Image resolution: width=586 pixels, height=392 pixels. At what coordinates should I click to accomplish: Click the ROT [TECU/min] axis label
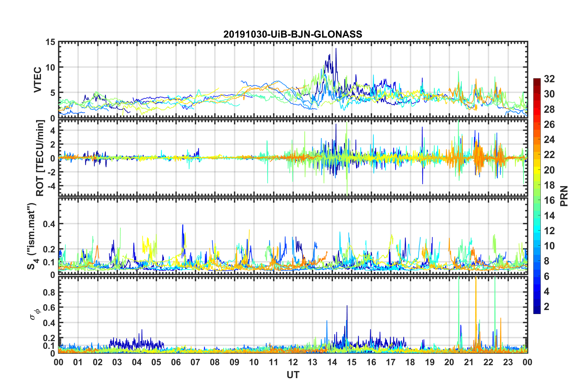40,158
